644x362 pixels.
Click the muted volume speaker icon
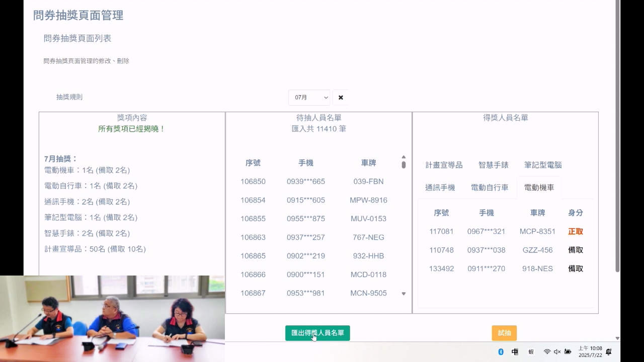pos(557,352)
